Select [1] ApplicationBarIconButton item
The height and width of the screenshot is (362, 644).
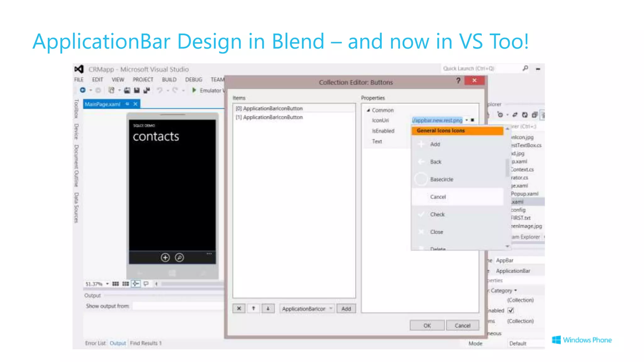(x=295, y=117)
